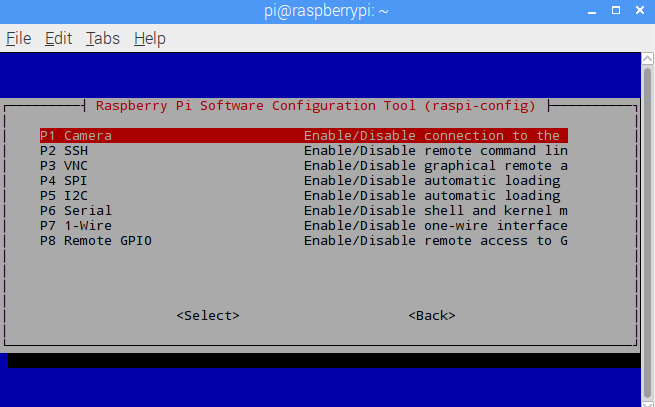Select the P7 1-Wire option
The image size is (655, 407).
click(304, 226)
